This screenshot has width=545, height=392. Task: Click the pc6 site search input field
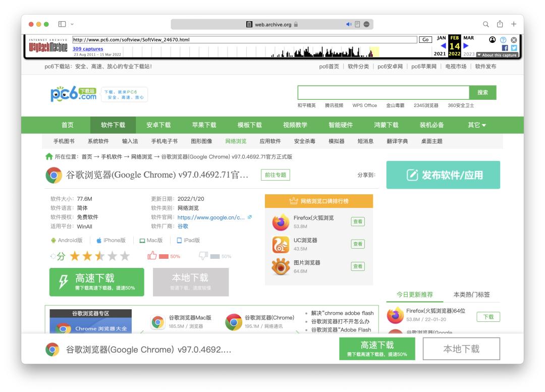click(x=384, y=92)
